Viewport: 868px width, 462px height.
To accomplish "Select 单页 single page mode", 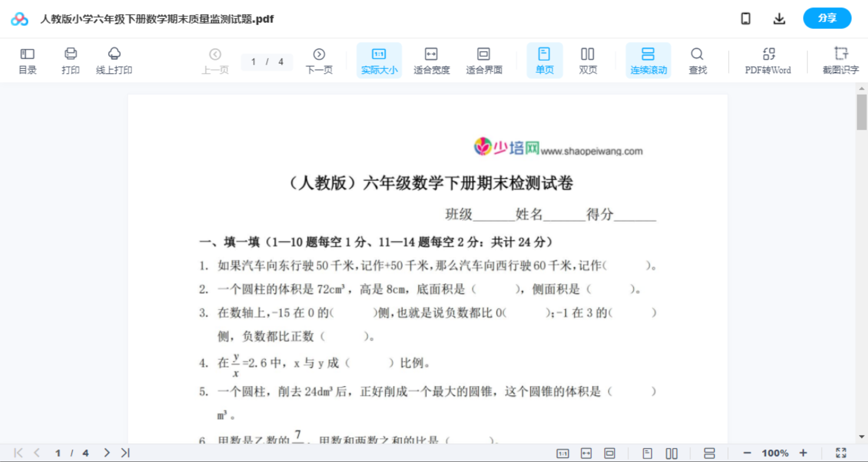I will (544, 60).
